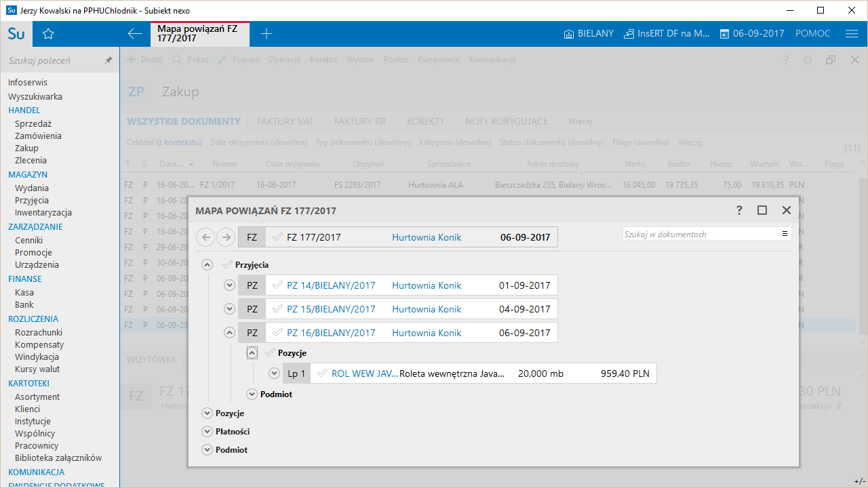868x488 pixels.
Task: Expand PZ 15/BIELANY/2017 row
Action: [x=229, y=309]
